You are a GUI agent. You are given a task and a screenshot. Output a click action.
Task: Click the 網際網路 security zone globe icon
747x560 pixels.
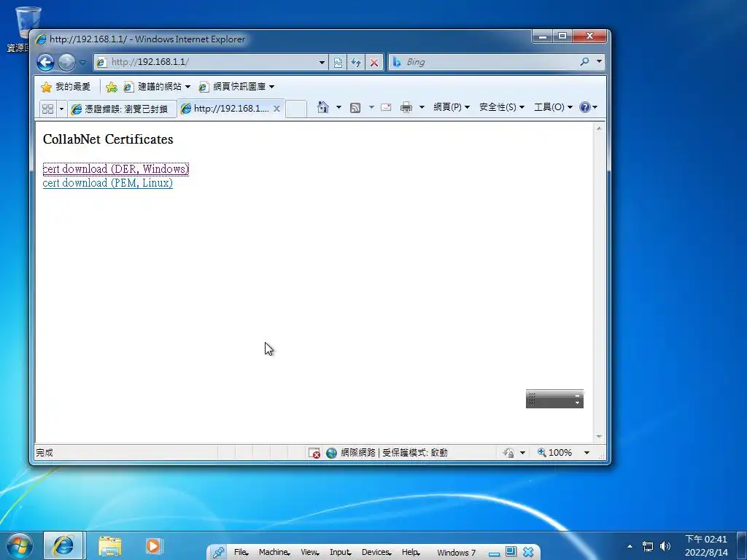point(332,453)
